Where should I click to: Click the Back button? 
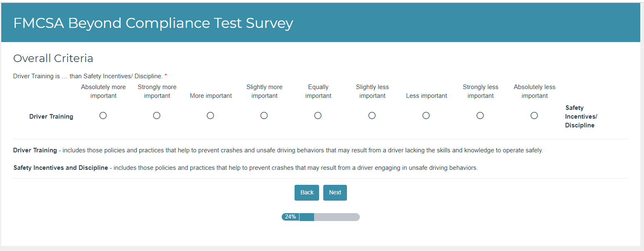(x=307, y=192)
